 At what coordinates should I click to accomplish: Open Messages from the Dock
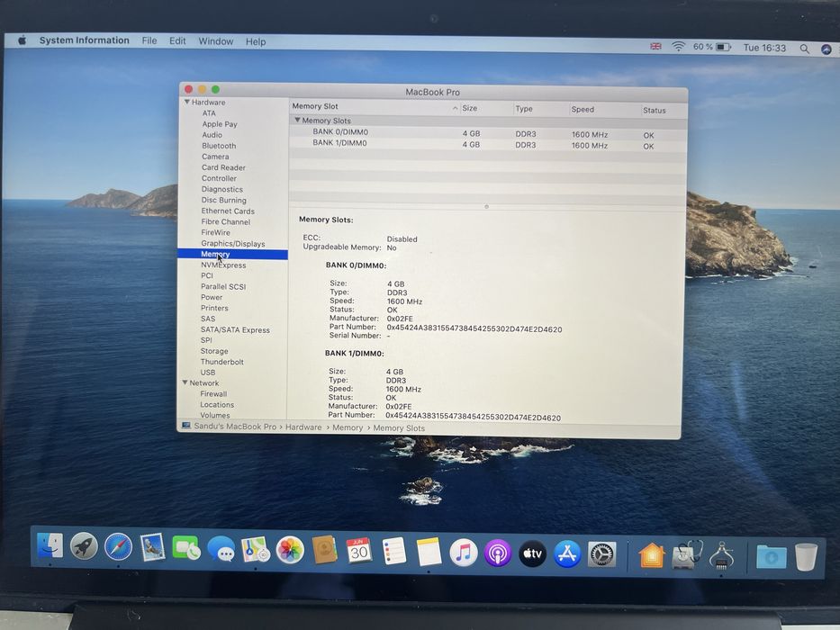(x=221, y=549)
